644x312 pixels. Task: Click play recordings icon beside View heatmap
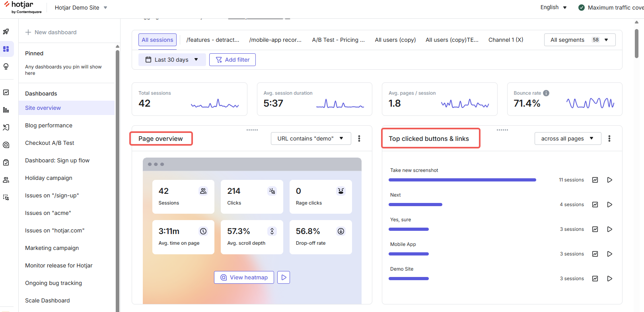coord(284,277)
